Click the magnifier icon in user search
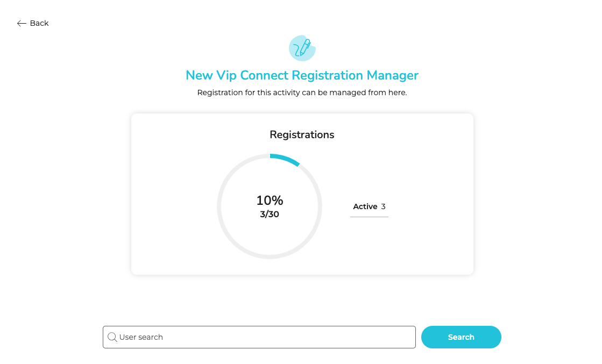 coord(112,337)
